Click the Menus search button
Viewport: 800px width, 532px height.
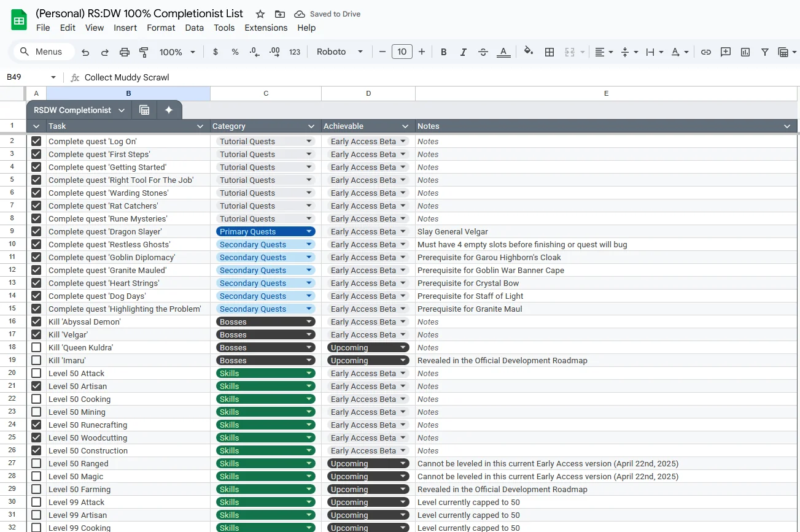click(x=42, y=52)
